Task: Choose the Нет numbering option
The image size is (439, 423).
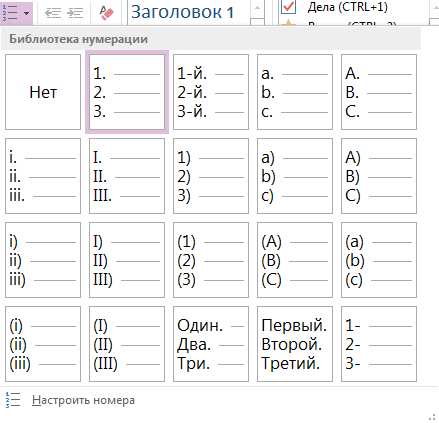Action: click(x=43, y=92)
